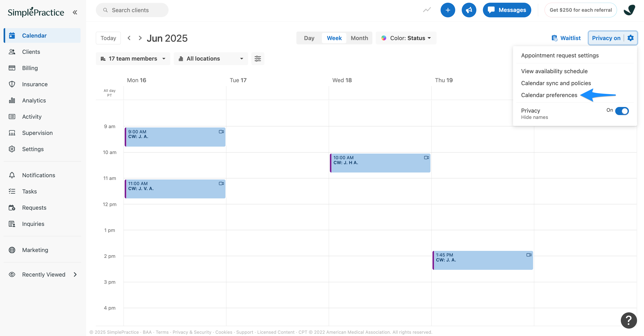
Task: Click the blue plus create button
Action: point(448,10)
